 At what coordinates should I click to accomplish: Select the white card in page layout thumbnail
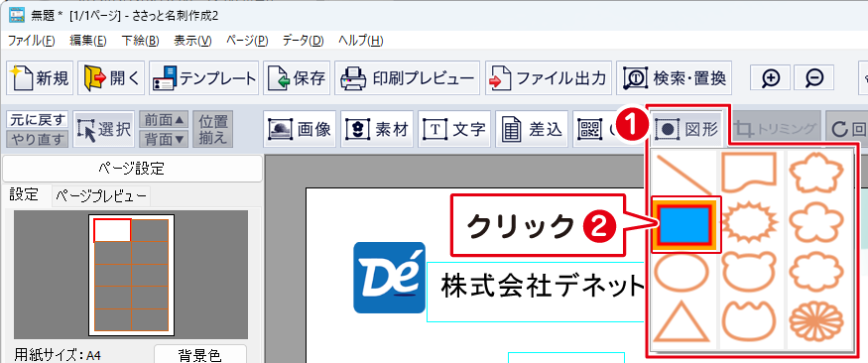(112, 230)
